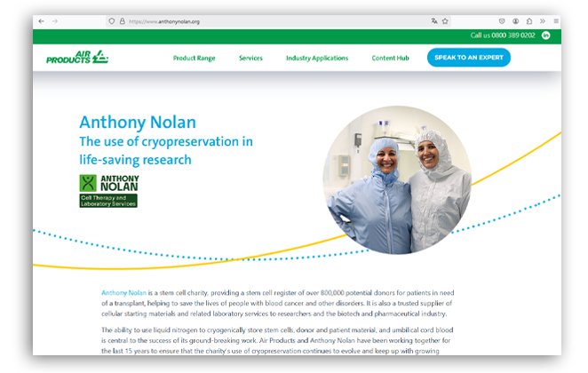This screenshot has width=588, height=373.
Task: Click the Anthony Nolan charity logo
Action: click(108, 191)
